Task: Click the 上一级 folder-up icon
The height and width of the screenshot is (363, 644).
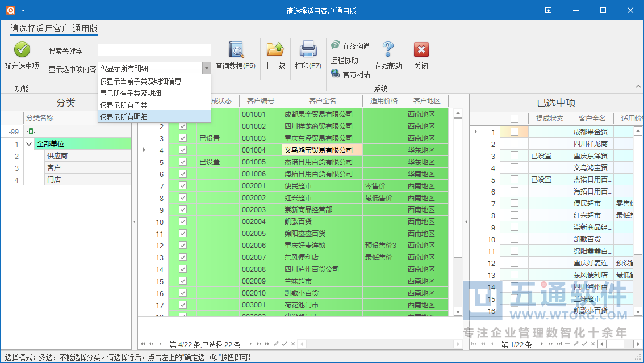Action: [x=275, y=49]
